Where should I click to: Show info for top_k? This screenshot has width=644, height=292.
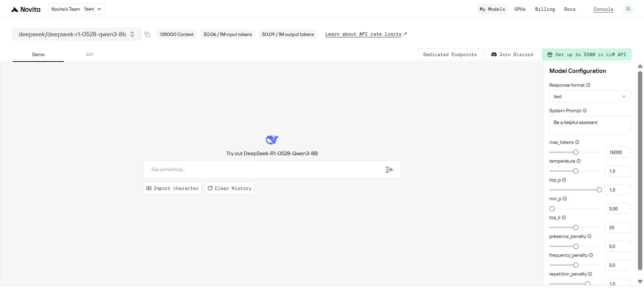(x=564, y=217)
